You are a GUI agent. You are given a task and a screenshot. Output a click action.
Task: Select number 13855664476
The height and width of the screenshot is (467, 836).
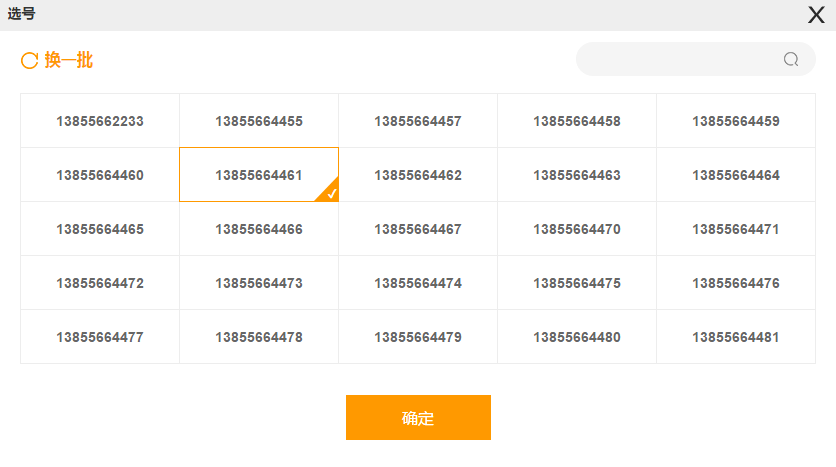pyautogui.click(x=736, y=283)
